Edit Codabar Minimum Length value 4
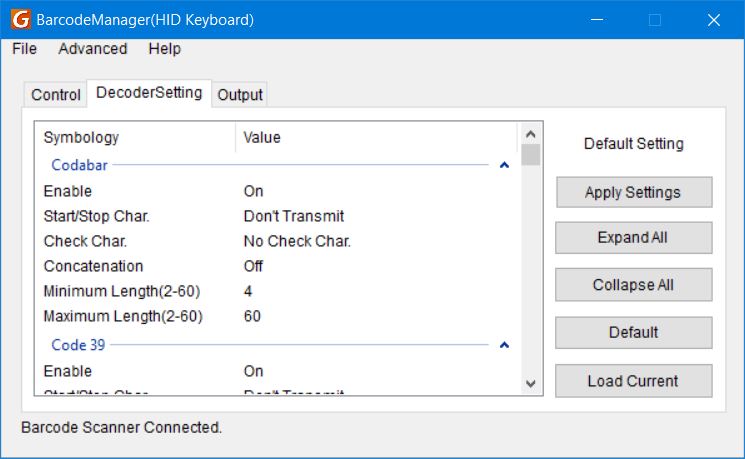 pyautogui.click(x=249, y=291)
